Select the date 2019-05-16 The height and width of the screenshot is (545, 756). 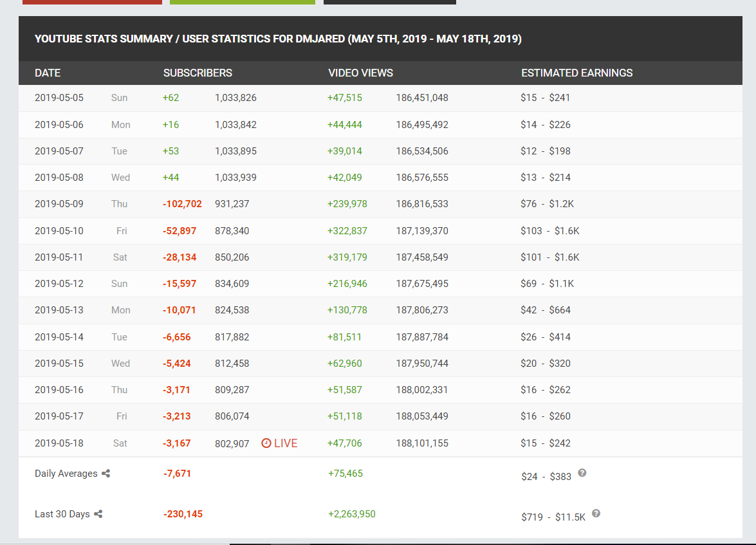click(x=59, y=390)
